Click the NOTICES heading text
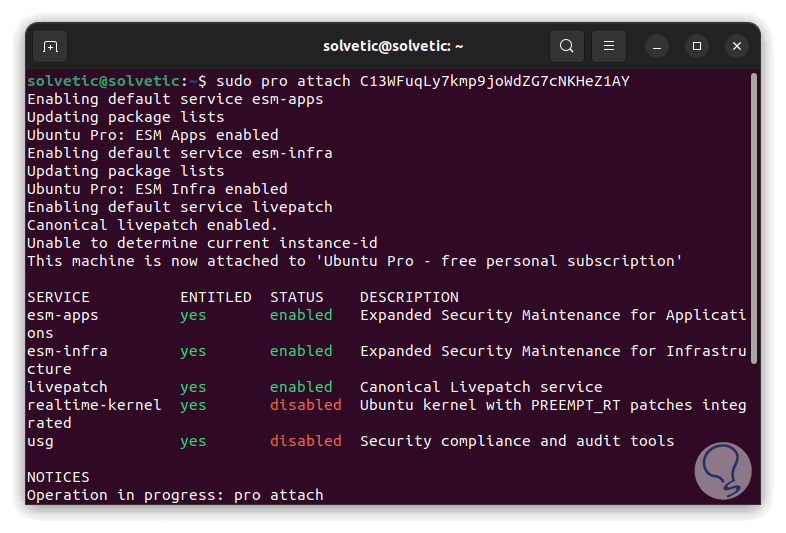This screenshot has height=533, width=786. (58, 477)
